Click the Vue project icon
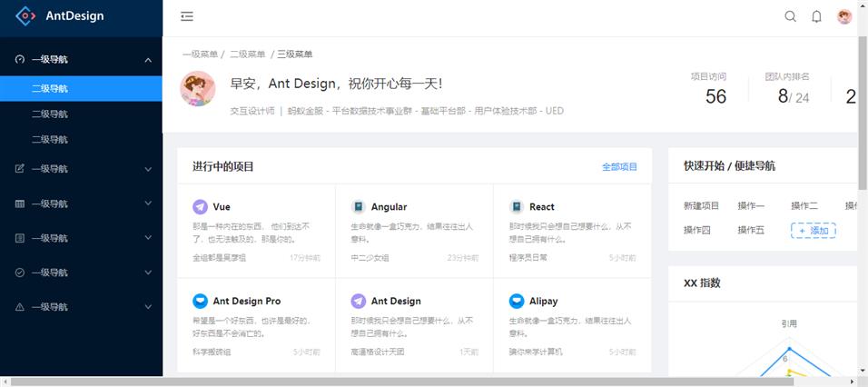 point(200,206)
